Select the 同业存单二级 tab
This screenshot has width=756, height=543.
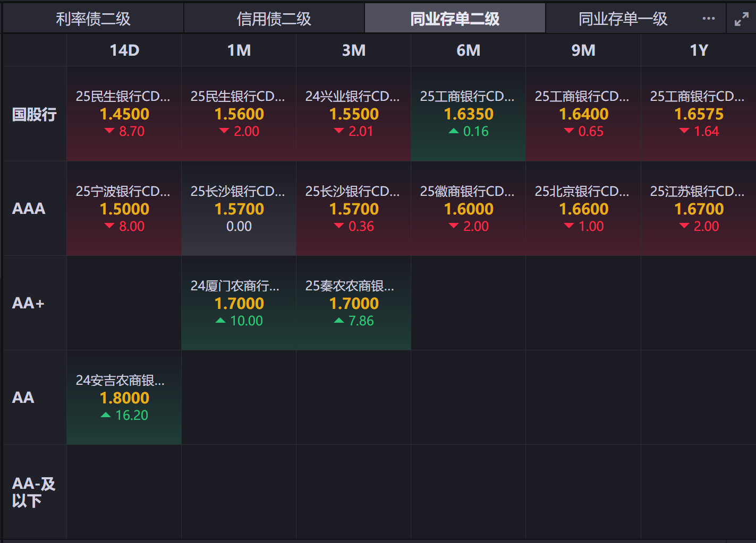click(x=455, y=19)
